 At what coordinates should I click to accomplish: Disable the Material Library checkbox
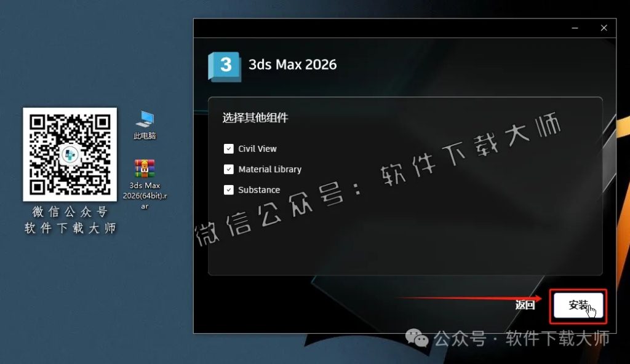(x=228, y=169)
